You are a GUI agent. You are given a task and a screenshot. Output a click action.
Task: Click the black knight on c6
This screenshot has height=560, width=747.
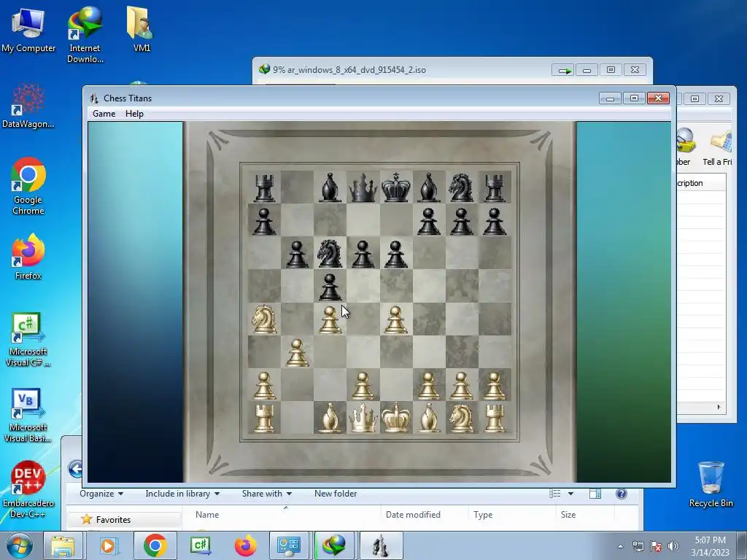330,253
